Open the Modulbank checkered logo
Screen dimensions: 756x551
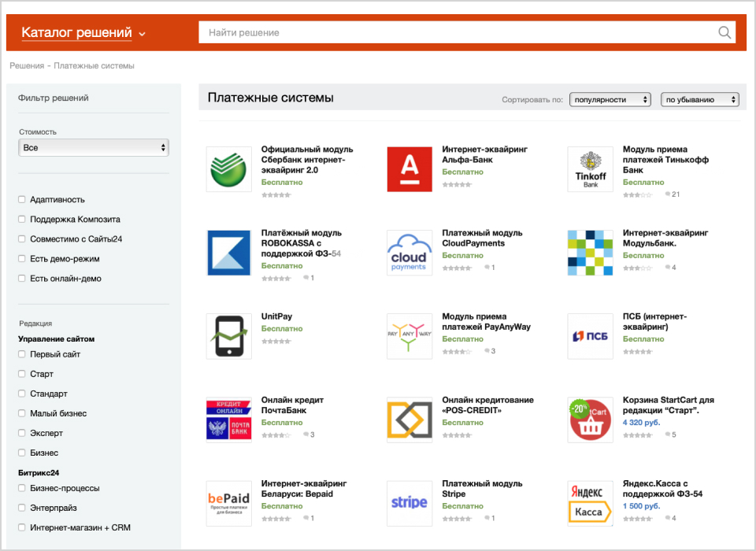pyautogui.click(x=590, y=253)
